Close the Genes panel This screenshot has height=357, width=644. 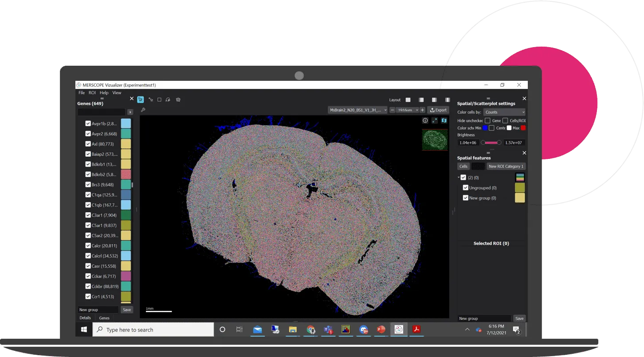[x=131, y=99]
